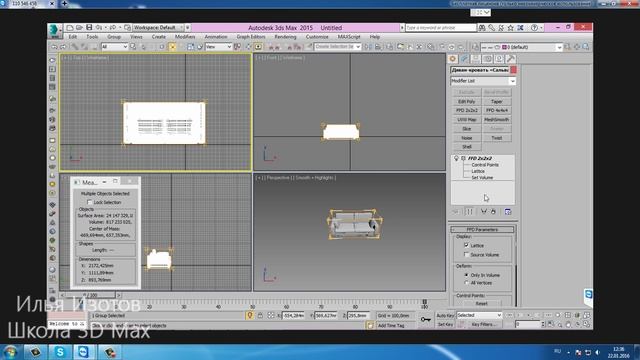Click the Maximize Viewport Toggle icon bottom right

587,324
